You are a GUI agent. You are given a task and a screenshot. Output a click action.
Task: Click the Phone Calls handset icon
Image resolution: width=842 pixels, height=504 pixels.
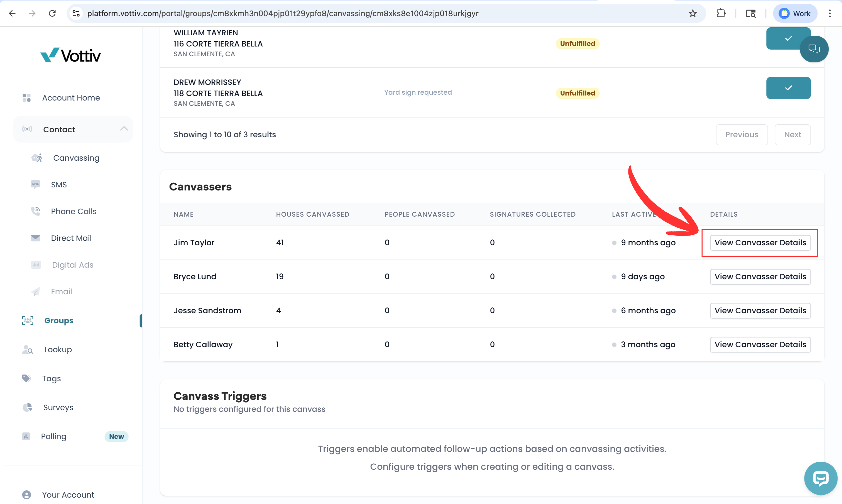click(x=36, y=211)
